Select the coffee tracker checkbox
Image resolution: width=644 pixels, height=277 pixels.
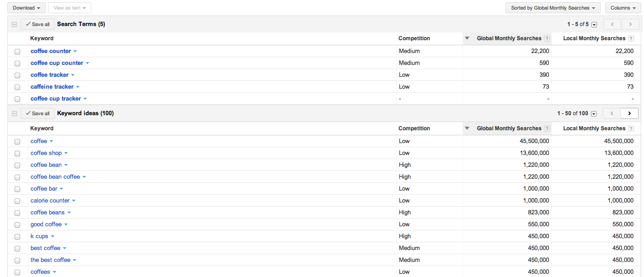pyautogui.click(x=17, y=75)
